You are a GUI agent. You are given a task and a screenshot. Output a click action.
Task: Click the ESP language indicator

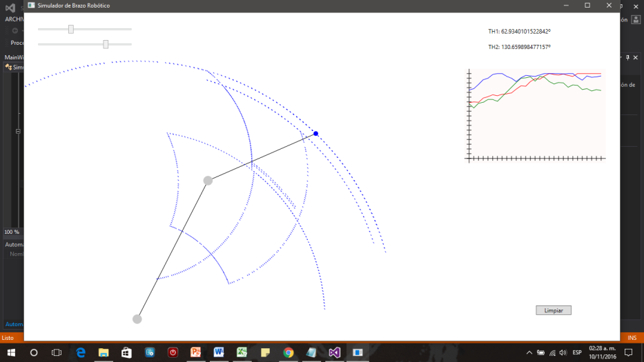[x=577, y=352]
